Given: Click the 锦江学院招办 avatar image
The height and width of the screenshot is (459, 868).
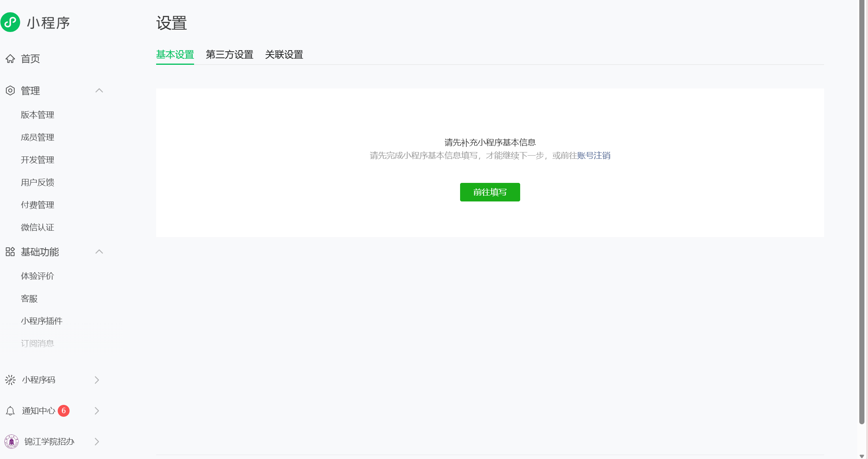Looking at the screenshot, I should tap(11, 442).
